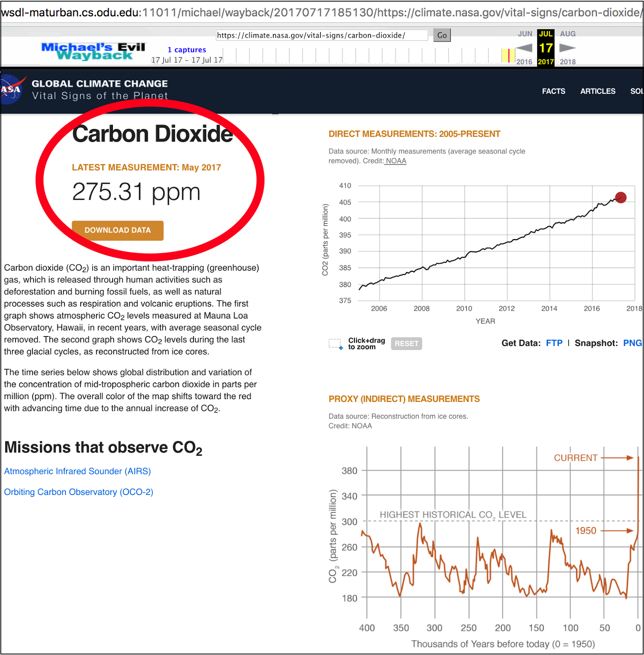Screen dimensions: 644x655
Task: Click the red latest data point
Action: tap(621, 197)
